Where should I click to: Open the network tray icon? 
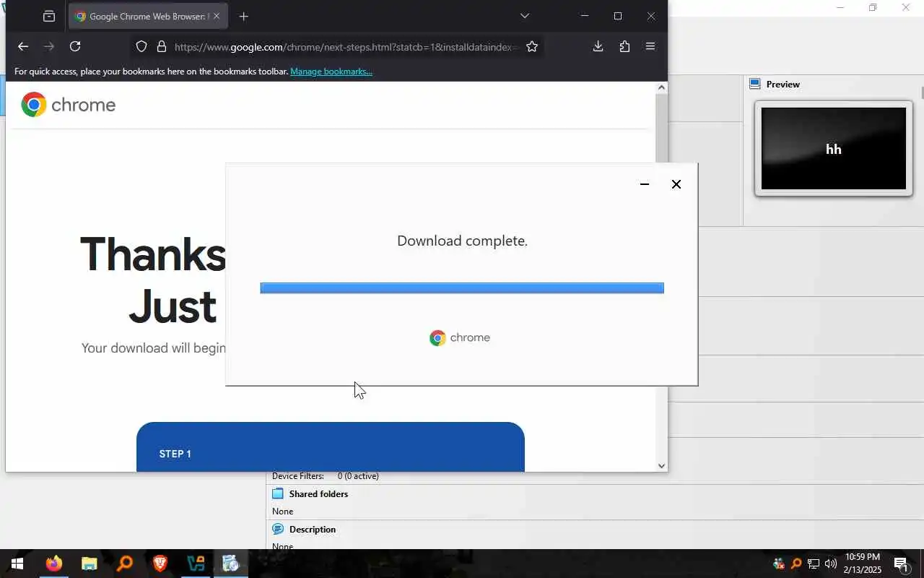pos(814,564)
